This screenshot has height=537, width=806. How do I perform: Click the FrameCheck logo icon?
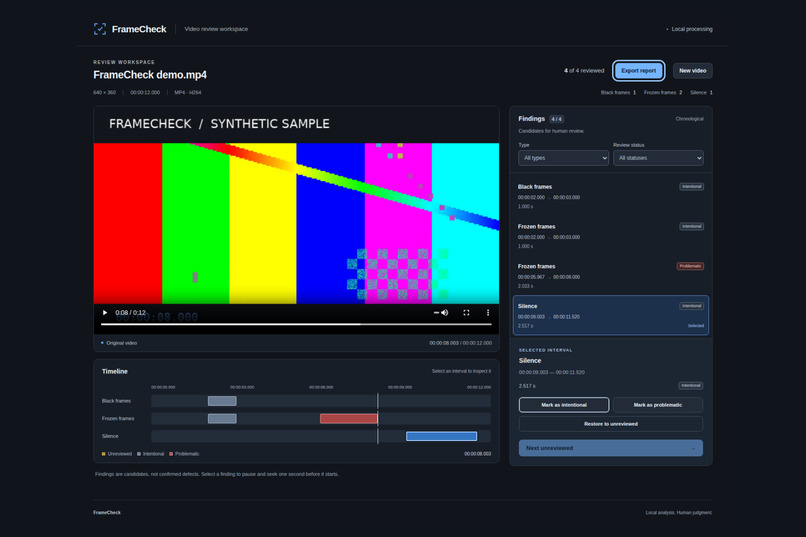[100, 29]
